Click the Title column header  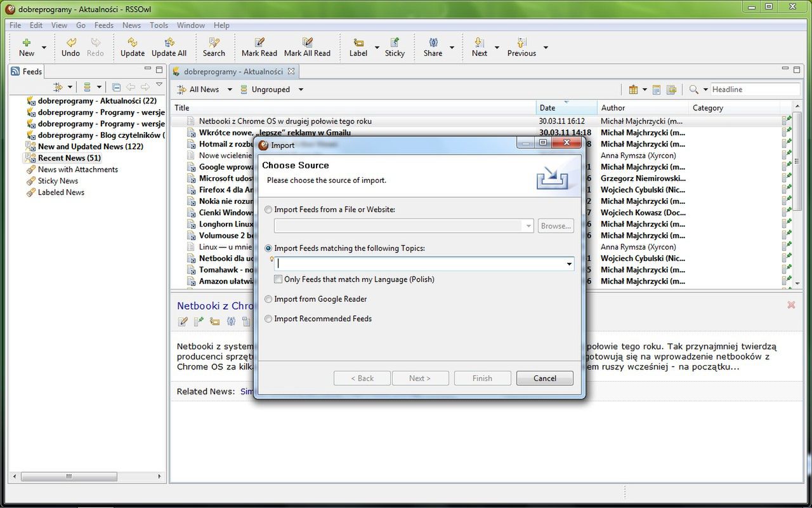(353, 108)
